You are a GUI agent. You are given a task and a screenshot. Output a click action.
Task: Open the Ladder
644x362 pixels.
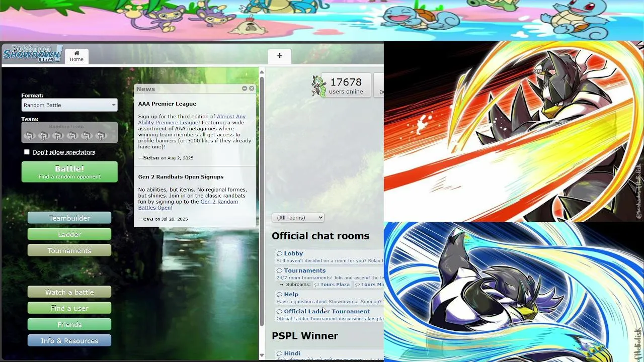point(69,234)
